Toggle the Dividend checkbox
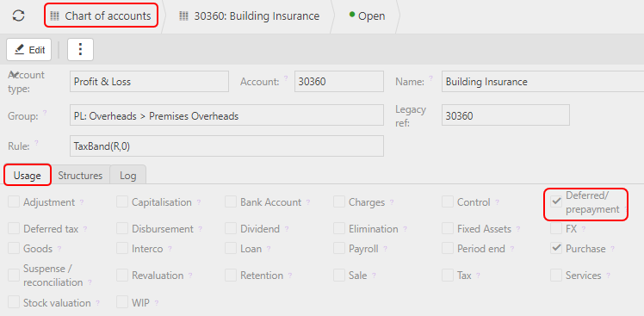Screen dimensions: 644x316 231,228
